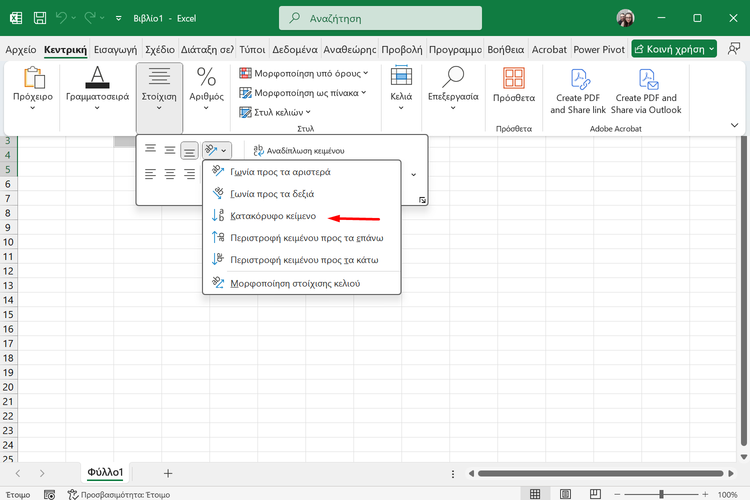Center text horizontally in alignment panel

click(170, 174)
